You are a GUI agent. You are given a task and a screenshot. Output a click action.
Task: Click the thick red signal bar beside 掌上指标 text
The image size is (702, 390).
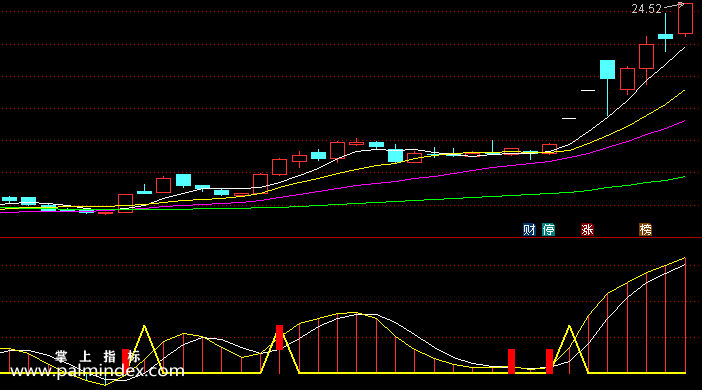pyautogui.click(x=125, y=361)
